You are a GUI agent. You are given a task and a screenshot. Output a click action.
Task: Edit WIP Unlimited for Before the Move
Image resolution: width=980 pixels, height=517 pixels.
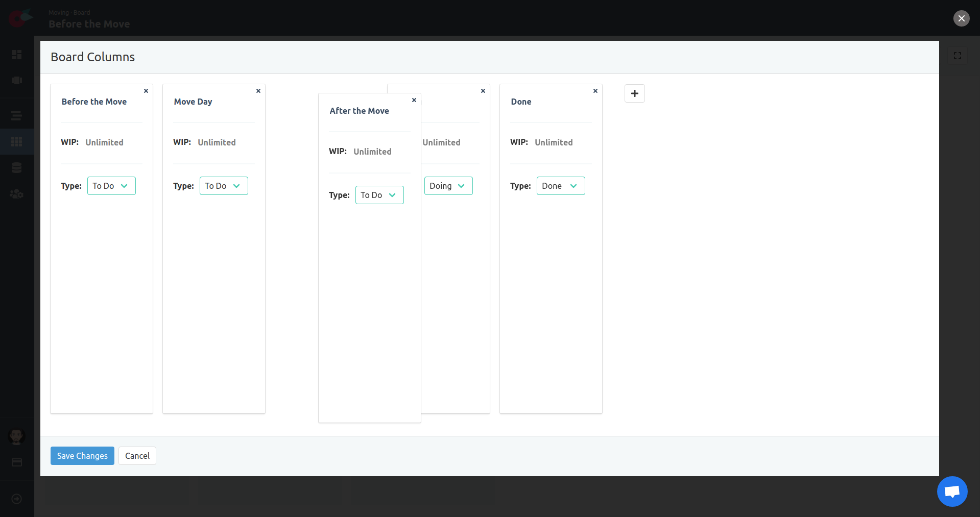click(104, 142)
